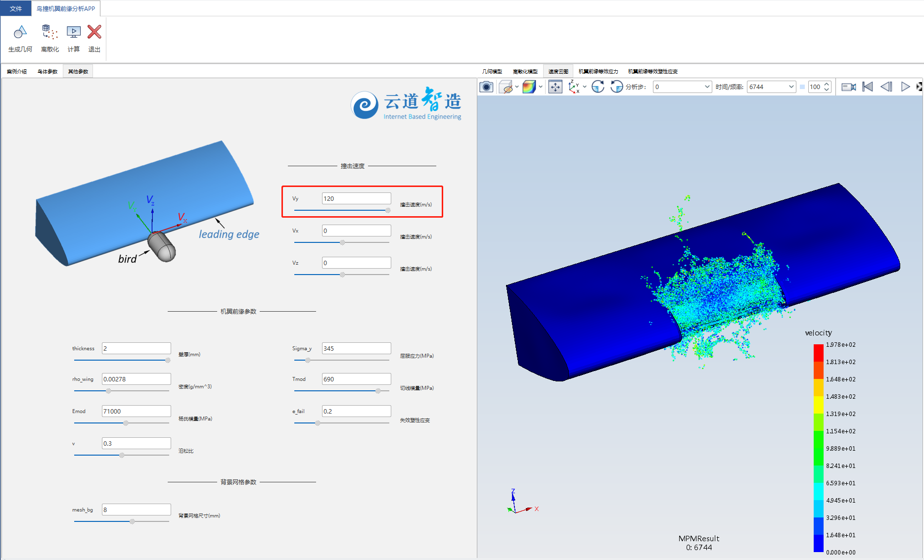Click the mesh_bg slider handle

click(x=132, y=521)
